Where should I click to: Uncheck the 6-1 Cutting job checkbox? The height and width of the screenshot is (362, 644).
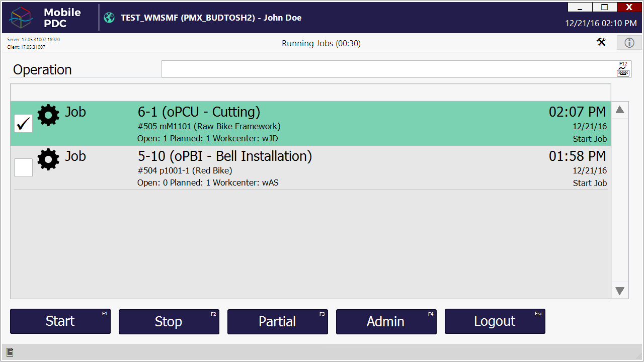23,123
